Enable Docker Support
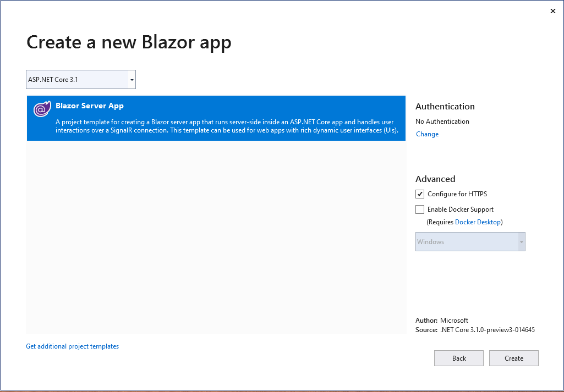The height and width of the screenshot is (392, 564). pyautogui.click(x=420, y=209)
